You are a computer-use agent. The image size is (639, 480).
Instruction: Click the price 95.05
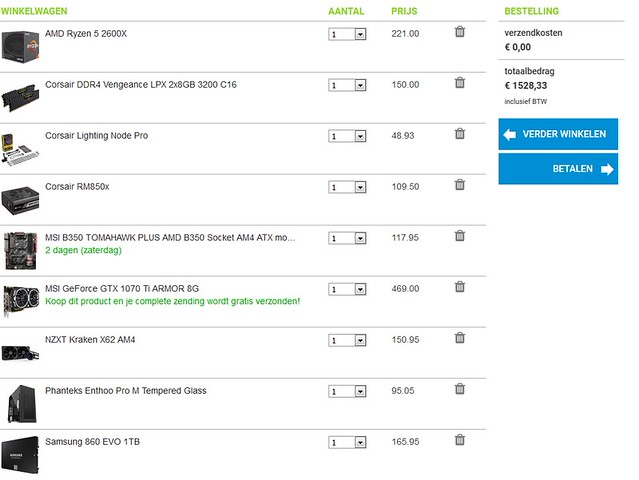[403, 390]
